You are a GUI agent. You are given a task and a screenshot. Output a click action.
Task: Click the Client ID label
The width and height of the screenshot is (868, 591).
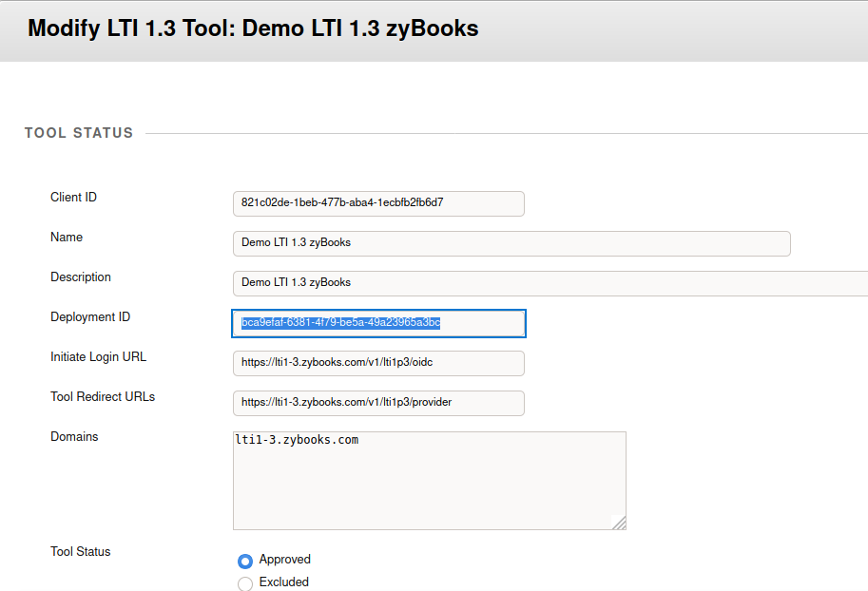pos(73,197)
